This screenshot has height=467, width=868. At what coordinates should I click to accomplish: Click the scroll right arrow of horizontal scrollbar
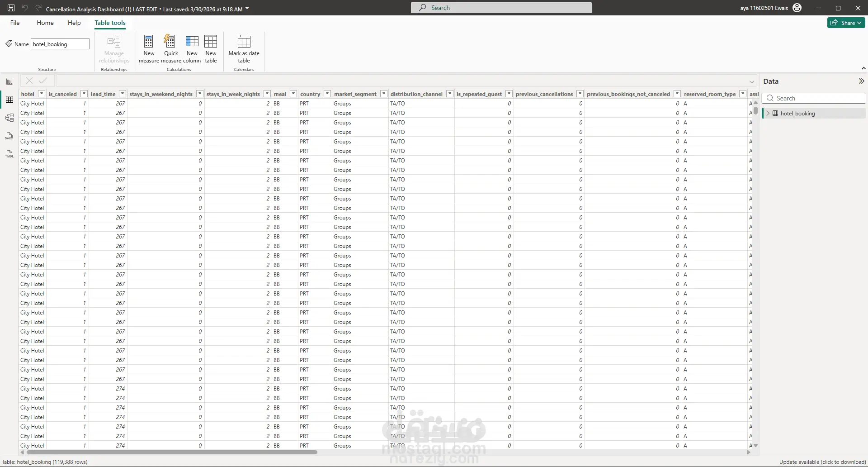[x=749, y=452]
